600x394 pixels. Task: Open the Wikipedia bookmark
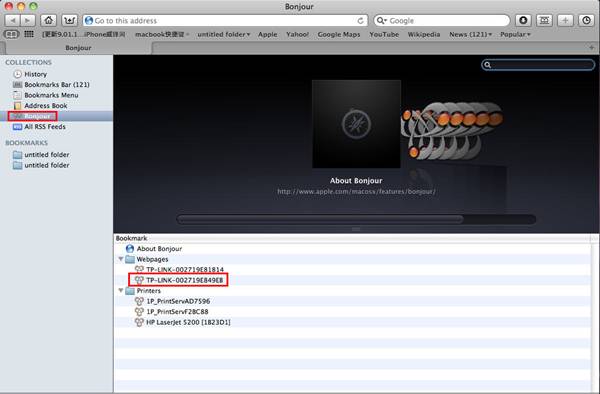click(x=424, y=34)
